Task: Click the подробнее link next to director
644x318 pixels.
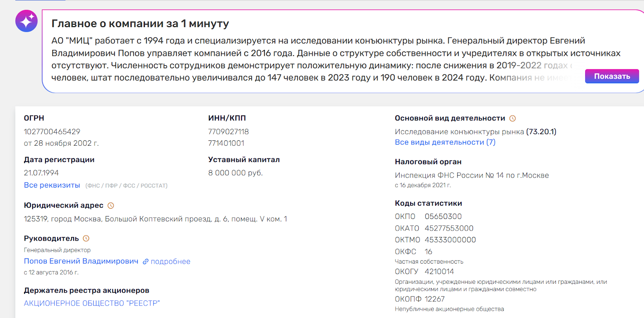Action: point(170,262)
